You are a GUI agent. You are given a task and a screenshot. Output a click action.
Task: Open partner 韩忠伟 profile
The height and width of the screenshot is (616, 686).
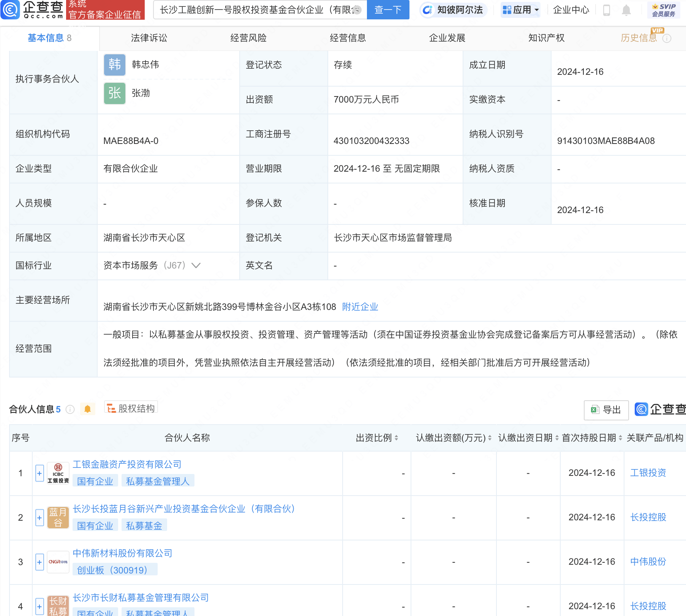pos(145,65)
